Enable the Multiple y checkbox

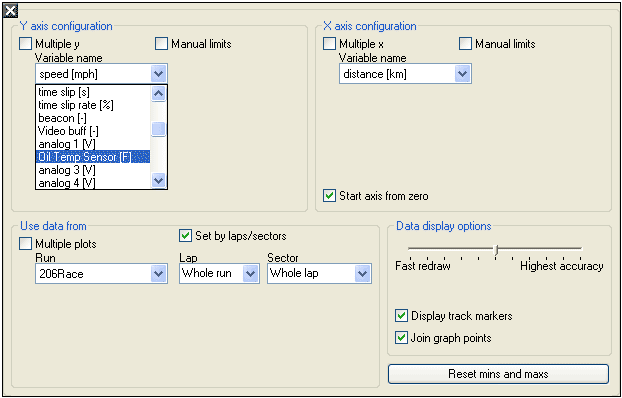(25, 44)
